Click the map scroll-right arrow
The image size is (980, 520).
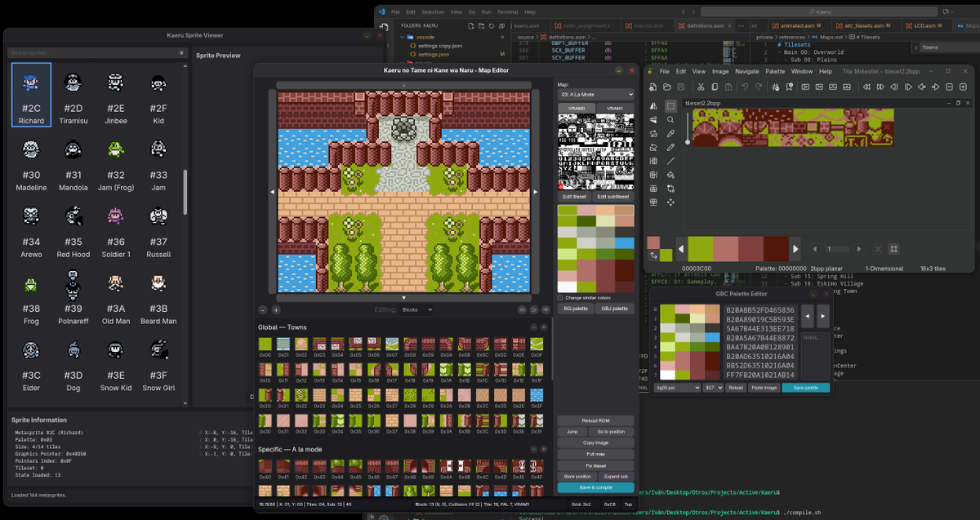pyautogui.click(x=536, y=192)
